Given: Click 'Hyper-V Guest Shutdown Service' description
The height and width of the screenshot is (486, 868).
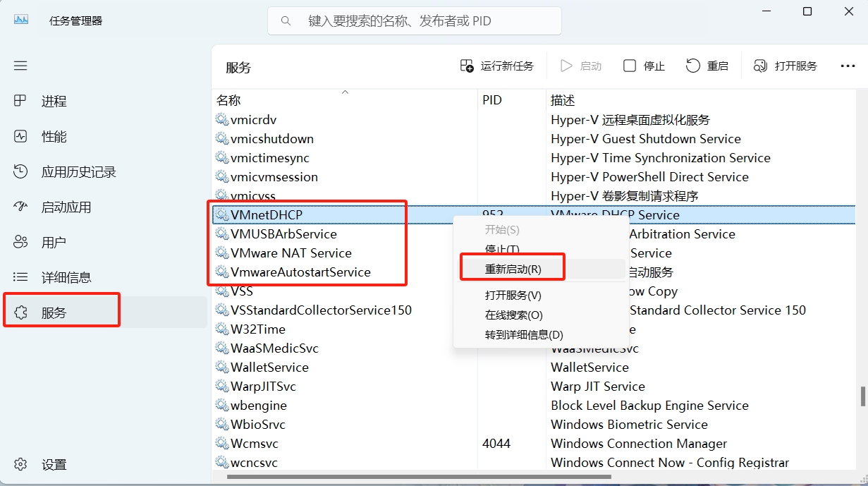Looking at the screenshot, I should coord(646,139).
